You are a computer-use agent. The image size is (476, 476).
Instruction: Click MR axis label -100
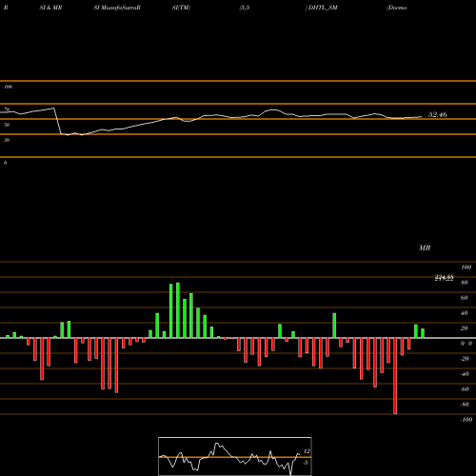click(466, 420)
